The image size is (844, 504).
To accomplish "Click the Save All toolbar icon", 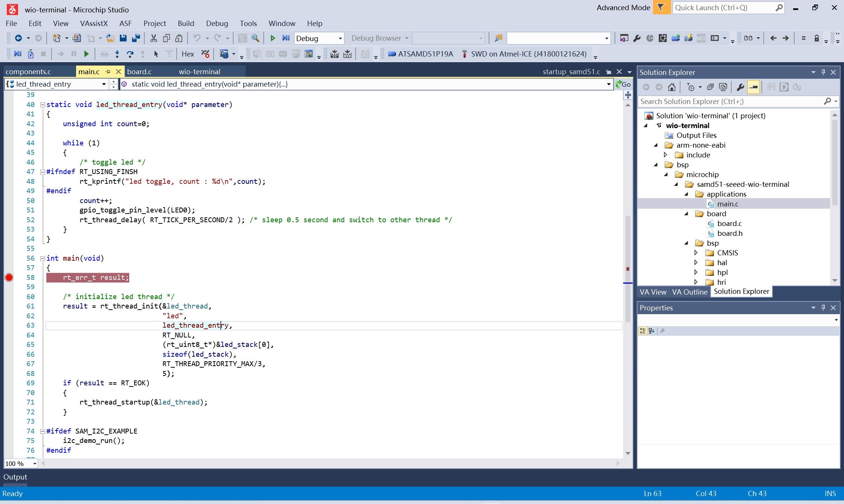I will 136,38.
